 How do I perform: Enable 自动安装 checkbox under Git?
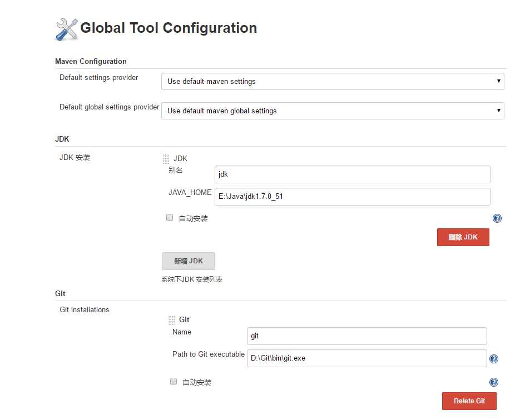[x=174, y=381]
